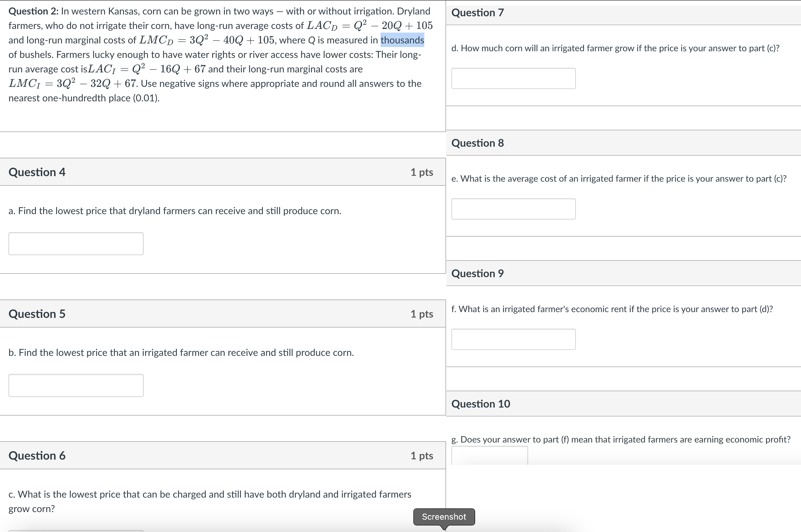Image resolution: width=801 pixels, height=532 pixels.
Task: Click the answer field under part (d)
Action: click(x=513, y=78)
